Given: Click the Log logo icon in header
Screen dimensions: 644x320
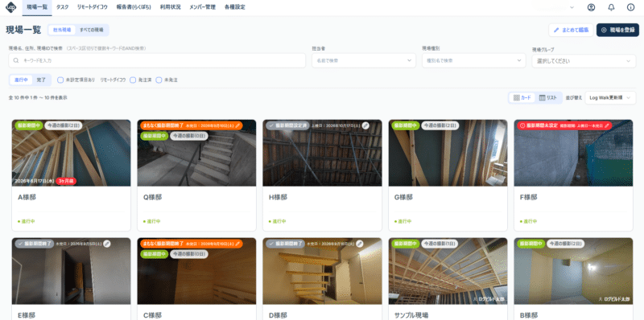Looking at the screenshot, I should coord(10,7).
